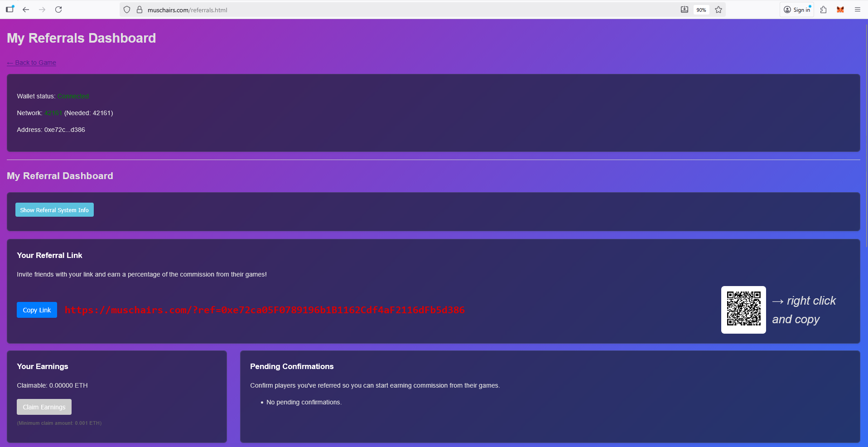Click the browser back arrow
Image resolution: width=868 pixels, height=447 pixels.
tap(26, 10)
